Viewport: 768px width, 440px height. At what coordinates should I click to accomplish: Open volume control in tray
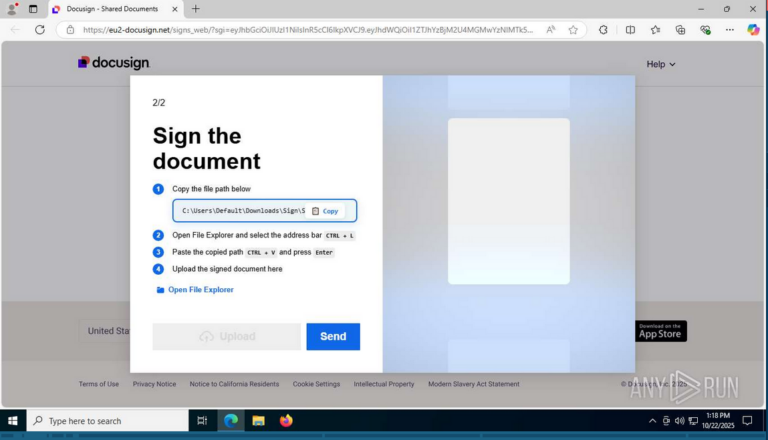pos(679,421)
